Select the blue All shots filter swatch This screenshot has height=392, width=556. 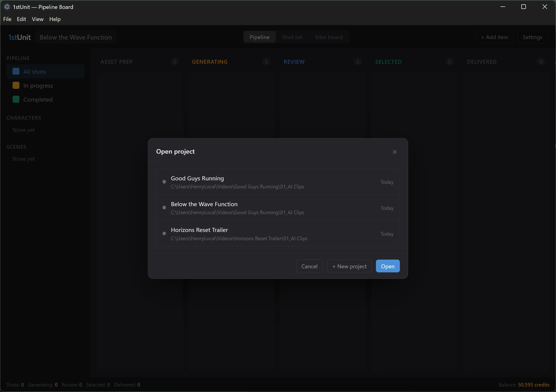(x=16, y=71)
